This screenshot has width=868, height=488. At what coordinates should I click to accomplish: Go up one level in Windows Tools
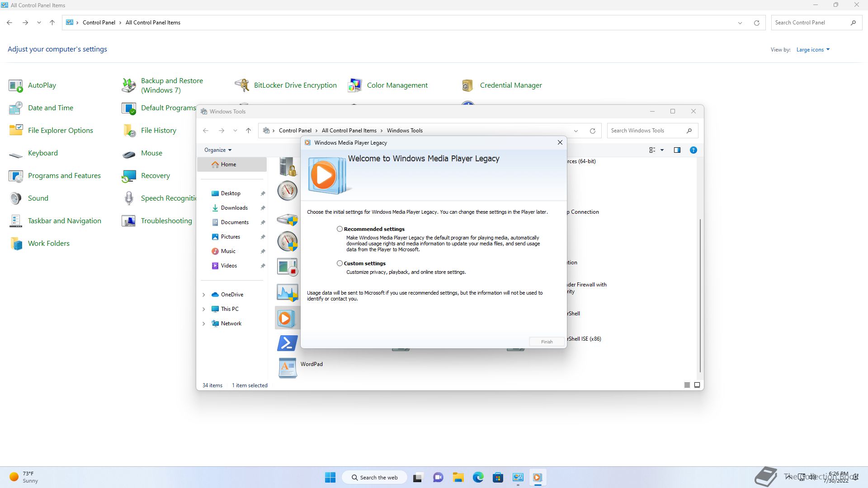pyautogui.click(x=248, y=131)
